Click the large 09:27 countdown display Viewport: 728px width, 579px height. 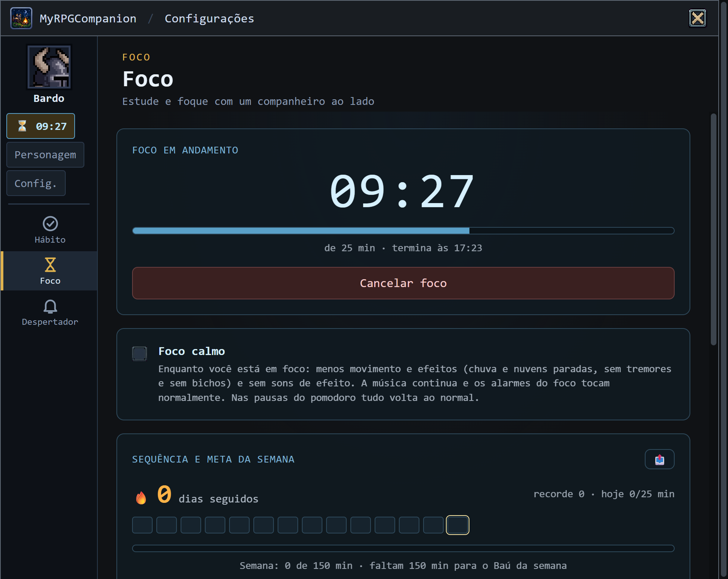coord(402,192)
